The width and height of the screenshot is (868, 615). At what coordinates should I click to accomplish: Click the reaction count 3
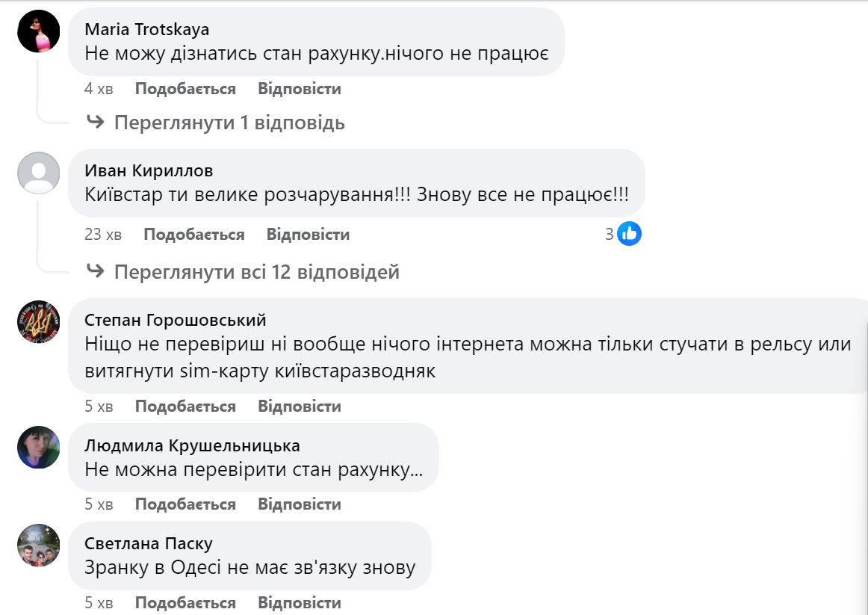click(x=610, y=234)
